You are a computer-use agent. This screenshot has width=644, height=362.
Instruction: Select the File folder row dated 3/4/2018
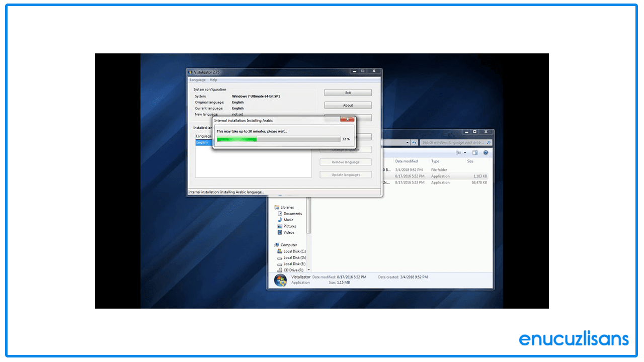click(x=435, y=170)
